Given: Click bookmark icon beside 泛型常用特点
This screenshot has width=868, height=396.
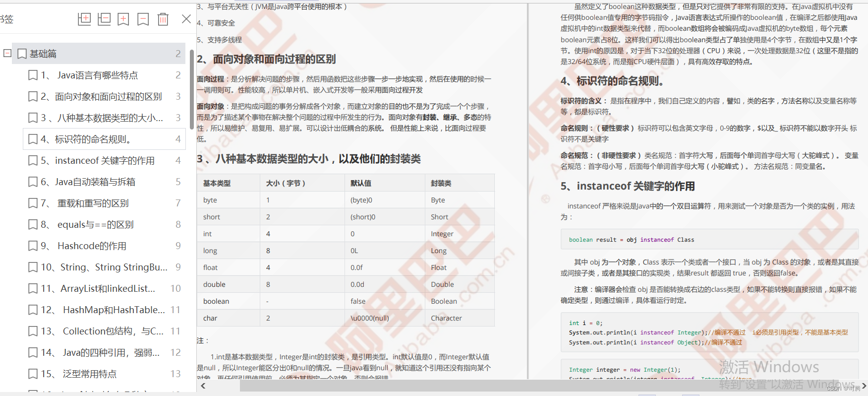Looking at the screenshot, I should pos(33,374).
